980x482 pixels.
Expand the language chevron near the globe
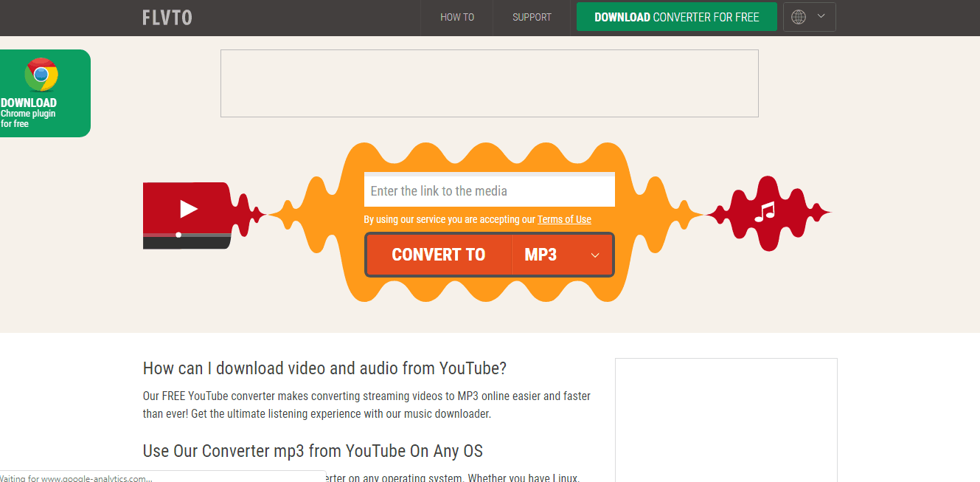click(821, 16)
